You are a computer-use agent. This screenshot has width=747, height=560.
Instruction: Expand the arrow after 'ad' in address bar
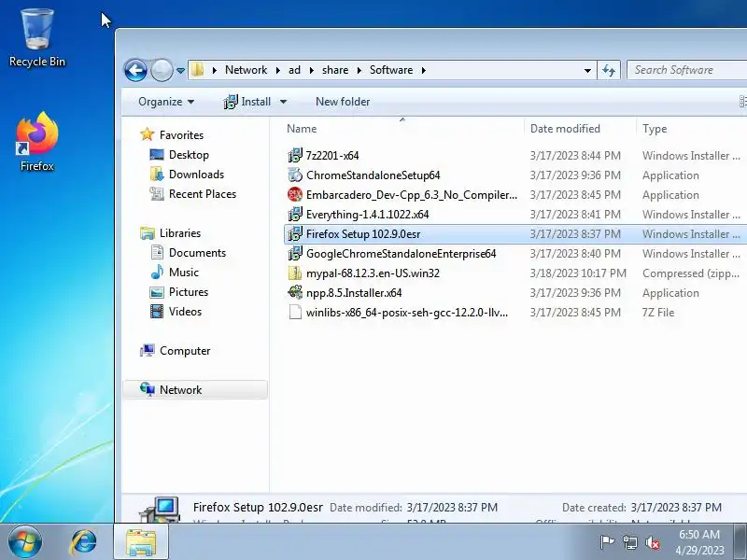click(x=312, y=71)
